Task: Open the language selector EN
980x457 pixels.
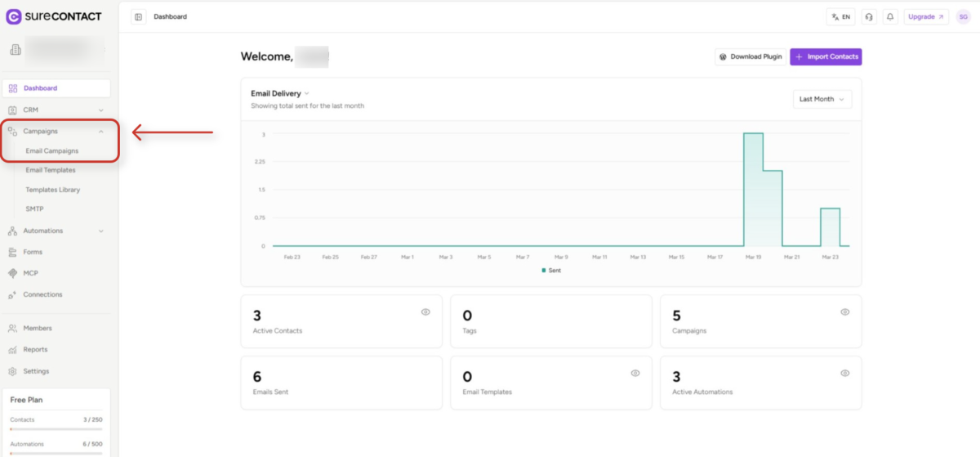Action: click(840, 16)
